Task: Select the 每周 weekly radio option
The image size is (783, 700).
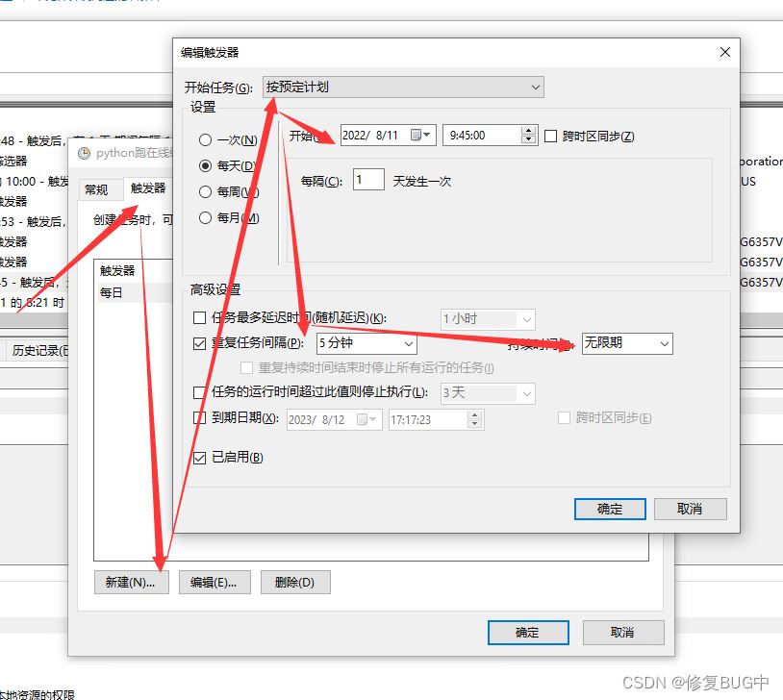Action: pyautogui.click(x=205, y=191)
